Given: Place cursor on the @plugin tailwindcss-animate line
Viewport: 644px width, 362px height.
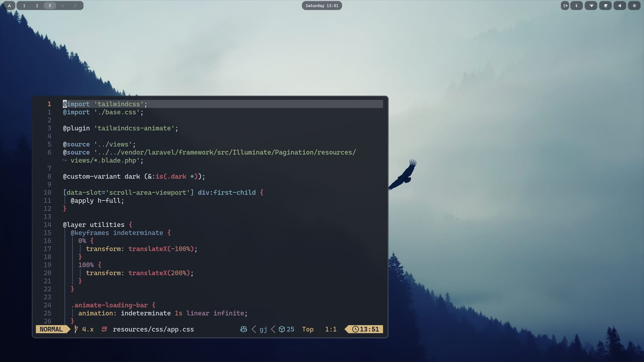Looking at the screenshot, I should [x=120, y=128].
